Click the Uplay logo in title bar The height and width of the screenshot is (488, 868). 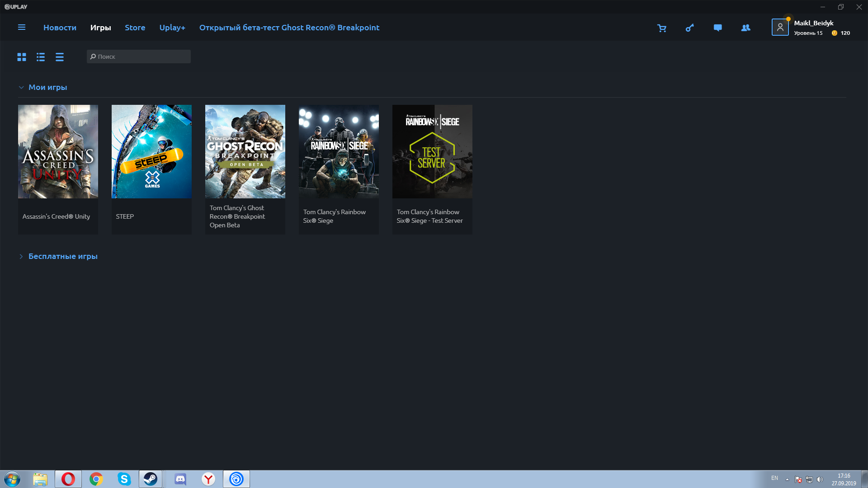click(x=16, y=7)
